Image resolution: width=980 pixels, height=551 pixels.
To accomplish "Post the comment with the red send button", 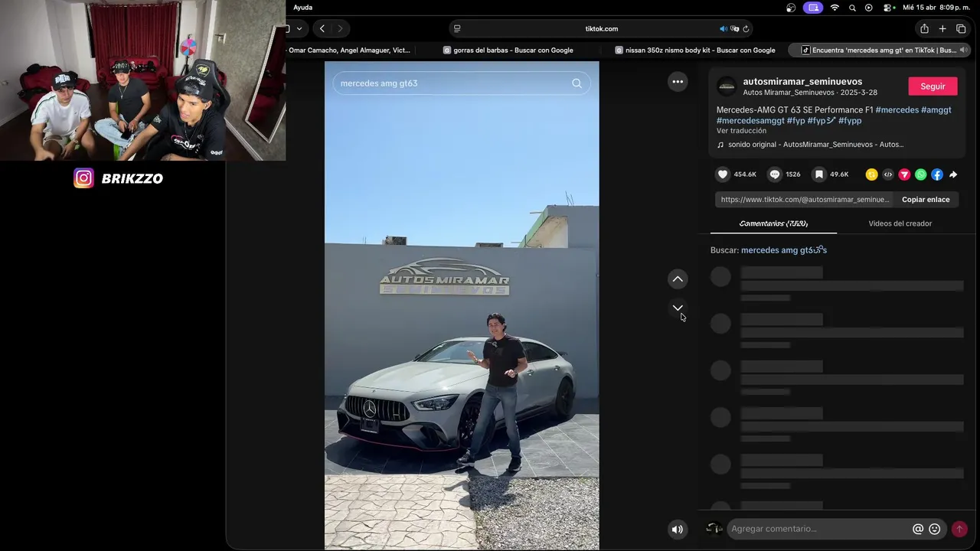I will [x=959, y=529].
